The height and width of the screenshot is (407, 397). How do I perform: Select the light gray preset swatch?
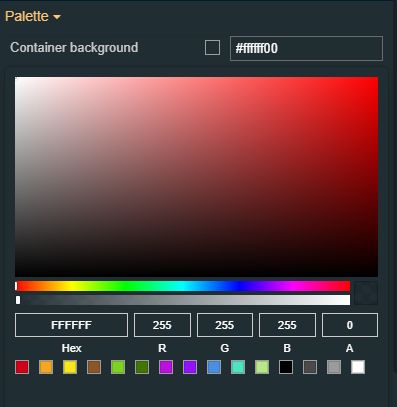(334, 367)
